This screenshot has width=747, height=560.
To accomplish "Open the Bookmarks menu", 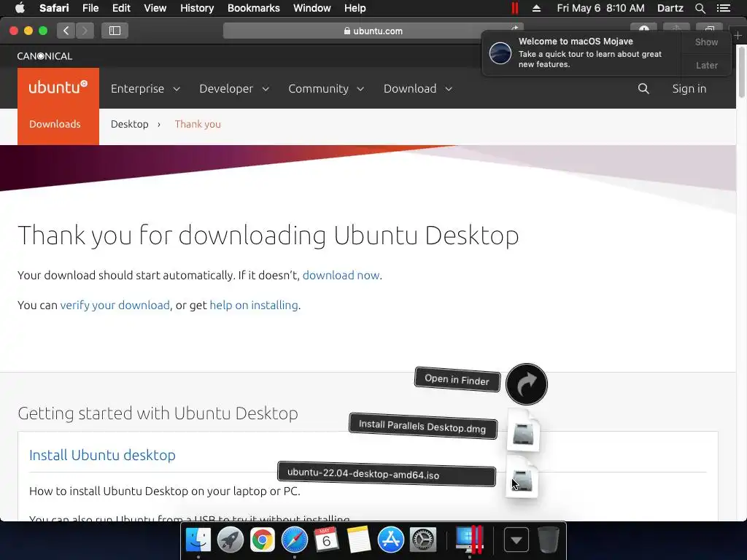I will 253,8.
